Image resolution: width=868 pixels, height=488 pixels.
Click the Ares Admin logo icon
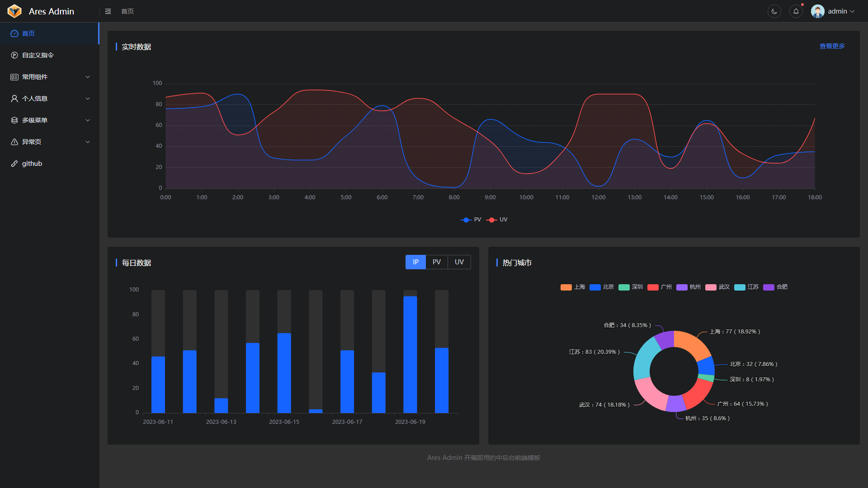click(14, 11)
